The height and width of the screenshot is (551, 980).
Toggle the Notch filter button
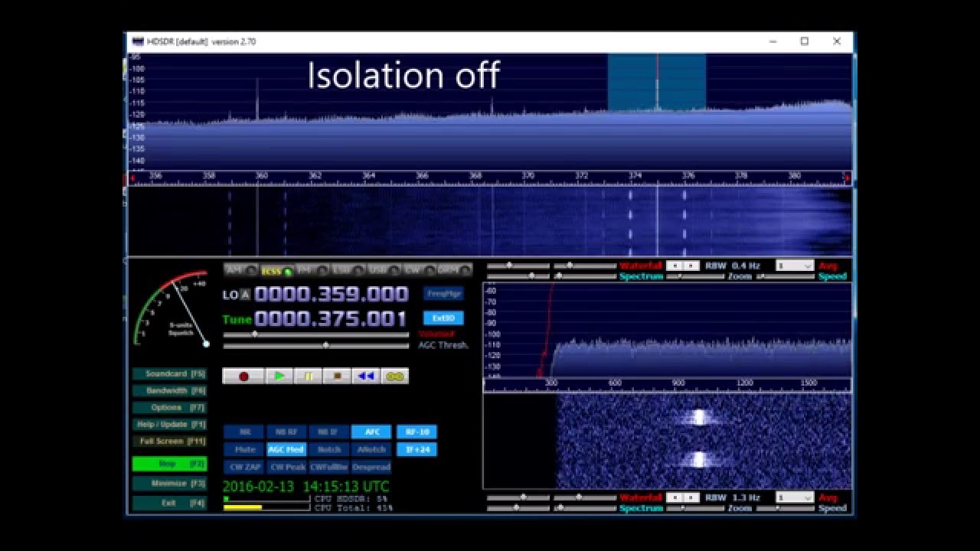coord(329,449)
